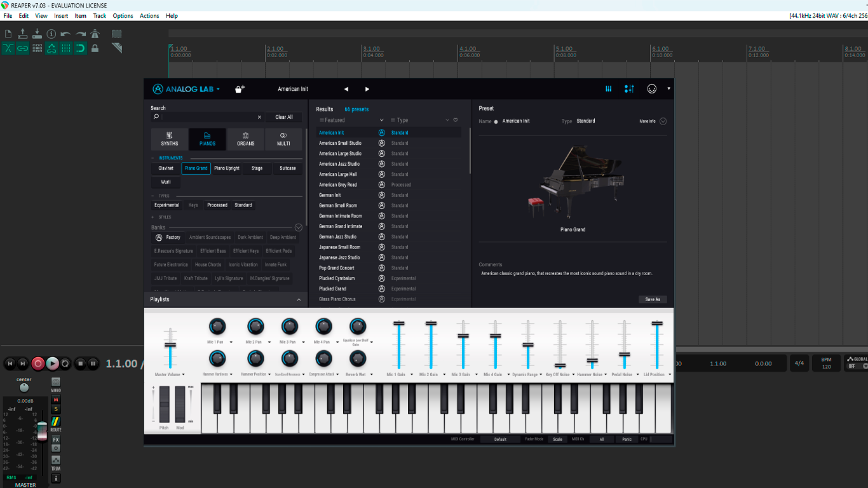This screenshot has height=488, width=868.
Task: Click the library bars icon in Analog Lab header
Action: (x=609, y=89)
